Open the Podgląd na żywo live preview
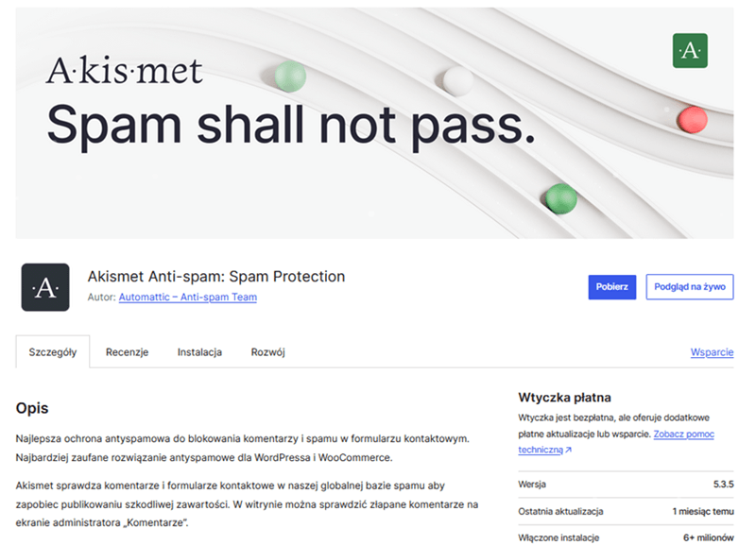This screenshot has height=545, width=756. pyautogui.click(x=690, y=288)
